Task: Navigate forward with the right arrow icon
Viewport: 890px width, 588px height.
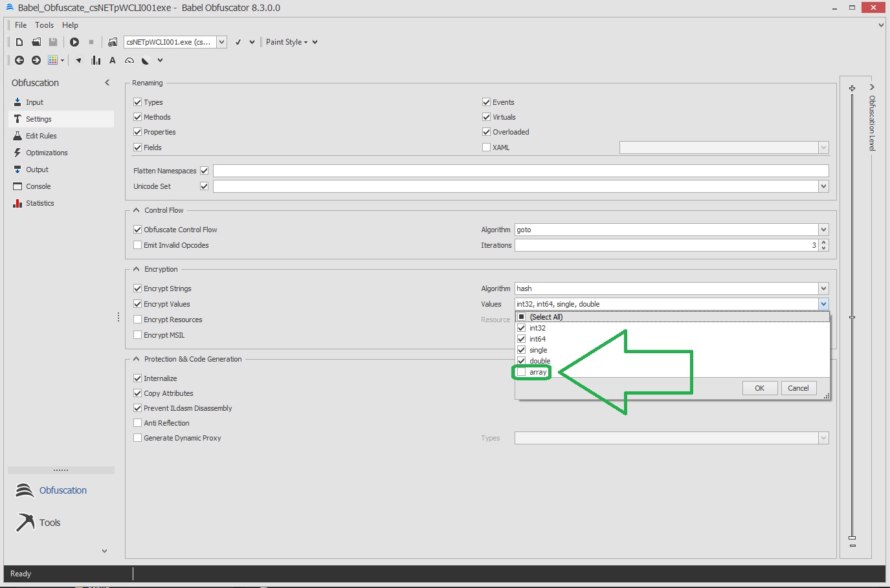Action: [x=36, y=60]
